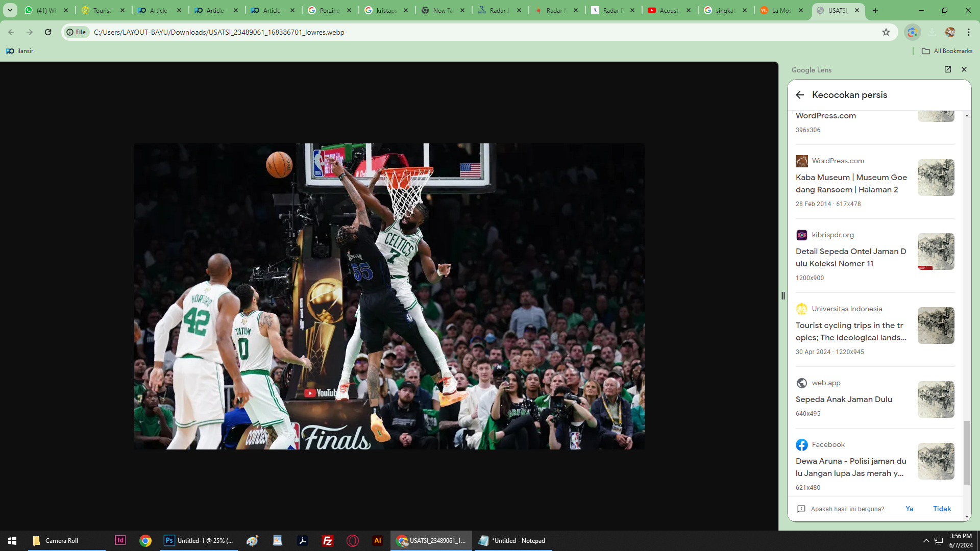980x551 pixels.
Task: Open Detail Sepeda Ontel Jaman Dulu result
Action: 851,258
